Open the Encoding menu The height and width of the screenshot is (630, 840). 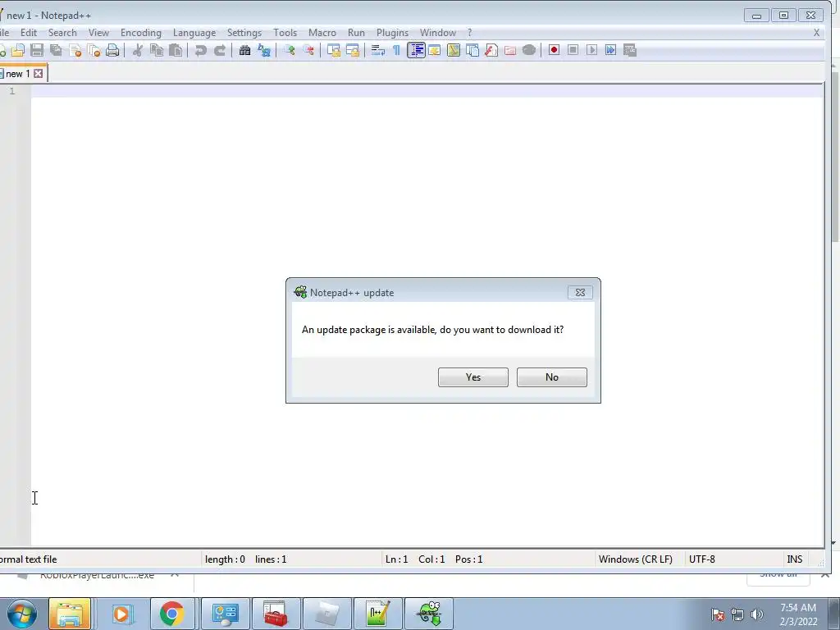point(141,33)
